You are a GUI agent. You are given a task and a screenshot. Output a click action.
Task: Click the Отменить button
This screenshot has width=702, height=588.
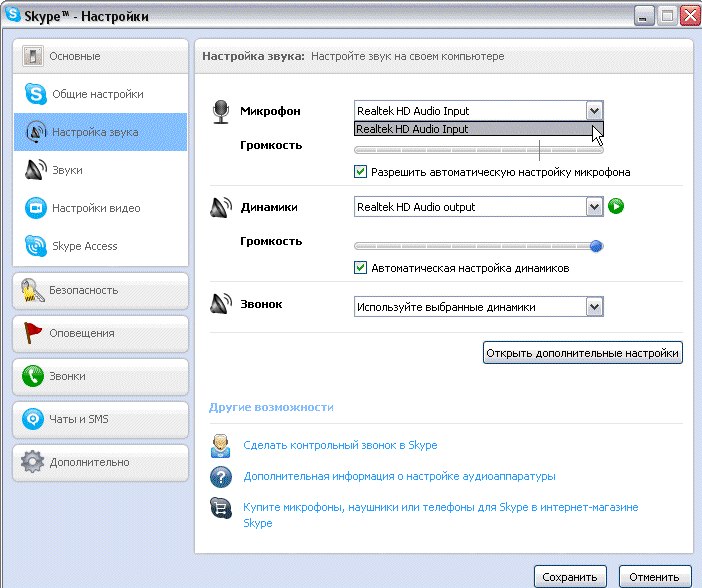655,577
